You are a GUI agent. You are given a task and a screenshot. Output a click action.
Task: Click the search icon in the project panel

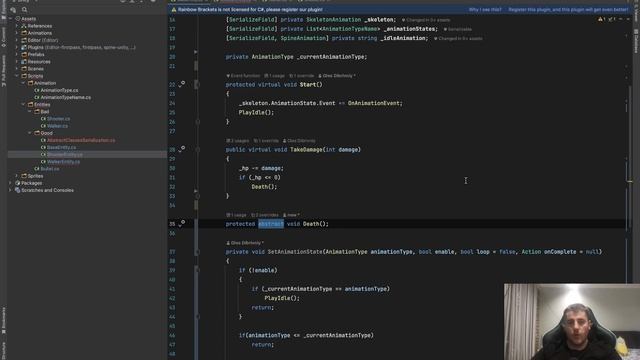[x=24, y=10]
